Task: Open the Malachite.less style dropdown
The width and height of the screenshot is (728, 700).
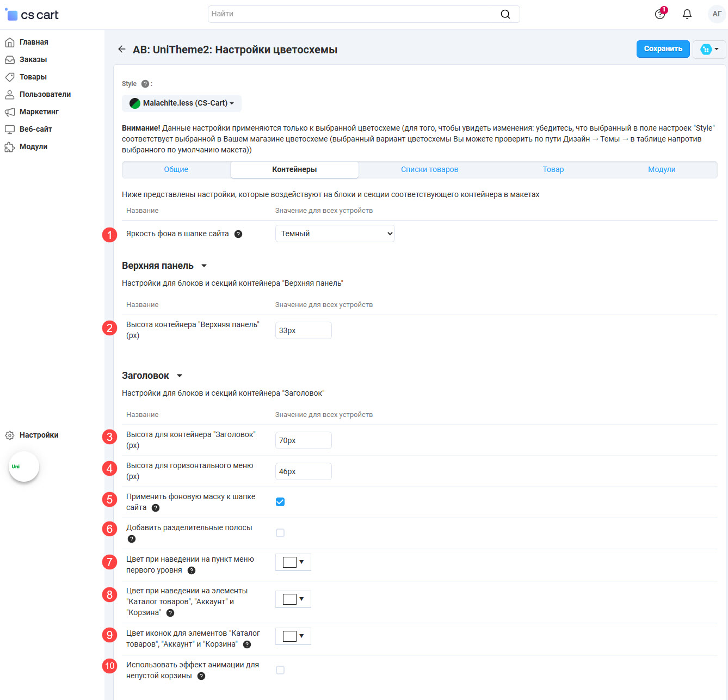Action: point(182,103)
